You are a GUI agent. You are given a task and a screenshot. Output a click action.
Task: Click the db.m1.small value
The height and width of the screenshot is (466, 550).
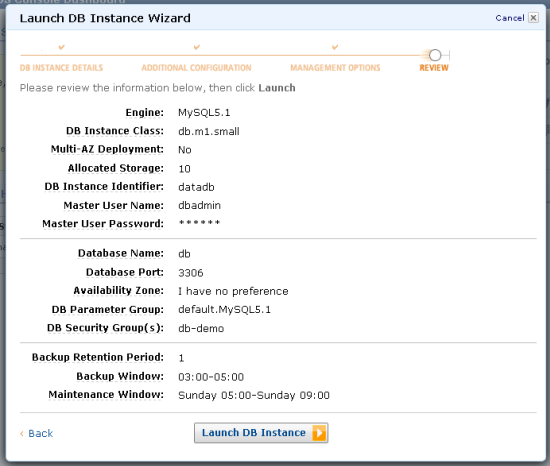(x=209, y=131)
